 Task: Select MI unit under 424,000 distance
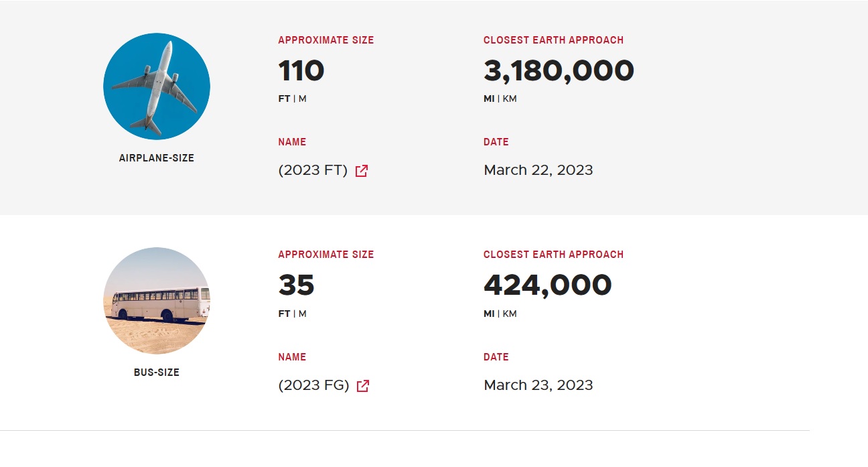489,314
